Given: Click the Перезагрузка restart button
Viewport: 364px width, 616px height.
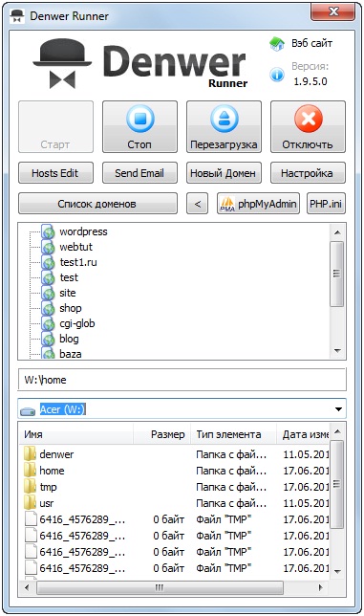Looking at the screenshot, I should (224, 126).
